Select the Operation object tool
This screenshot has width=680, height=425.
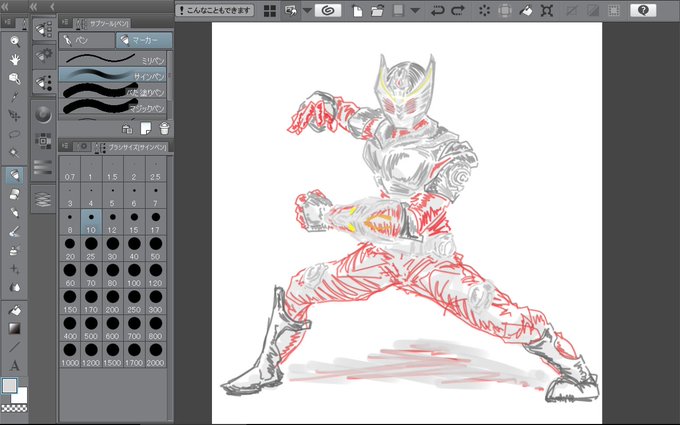[x=15, y=78]
